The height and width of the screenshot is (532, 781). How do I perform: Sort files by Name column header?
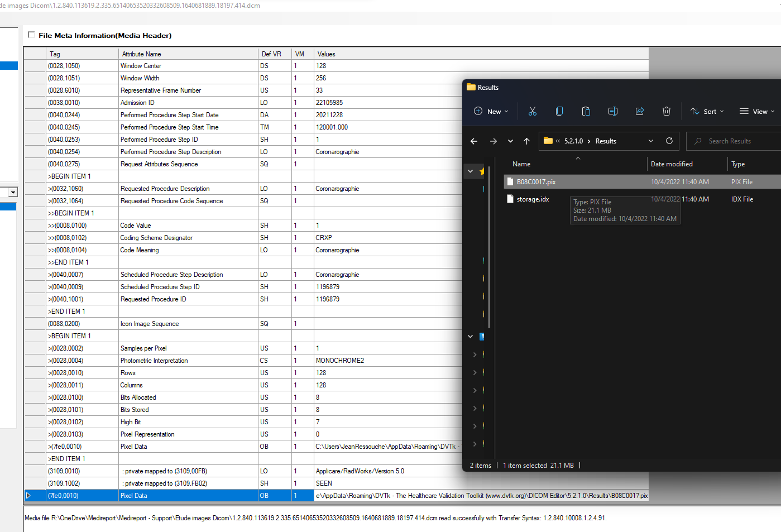click(521, 164)
